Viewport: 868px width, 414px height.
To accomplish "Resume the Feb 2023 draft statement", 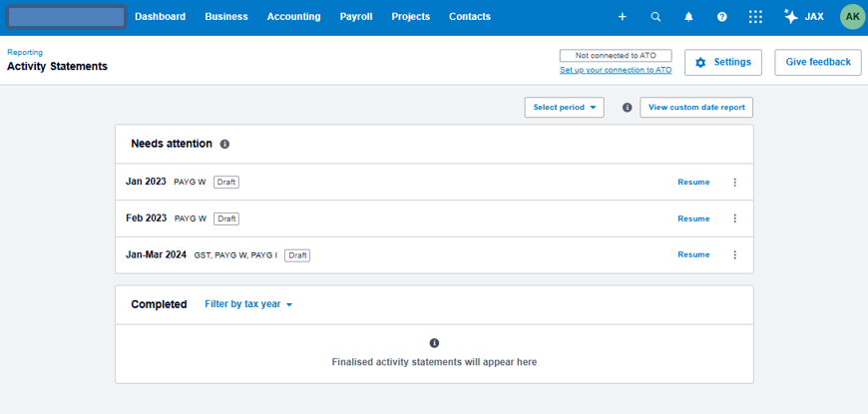I will click(x=693, y=218).
